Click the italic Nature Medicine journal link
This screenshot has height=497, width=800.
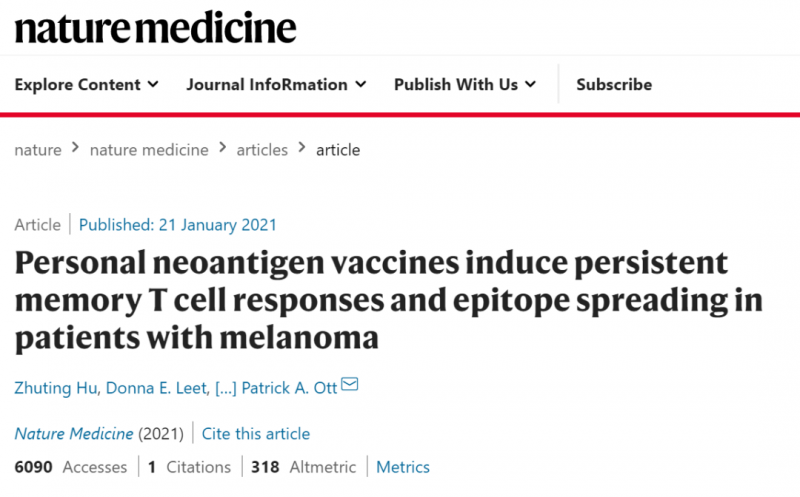point(73,434)
